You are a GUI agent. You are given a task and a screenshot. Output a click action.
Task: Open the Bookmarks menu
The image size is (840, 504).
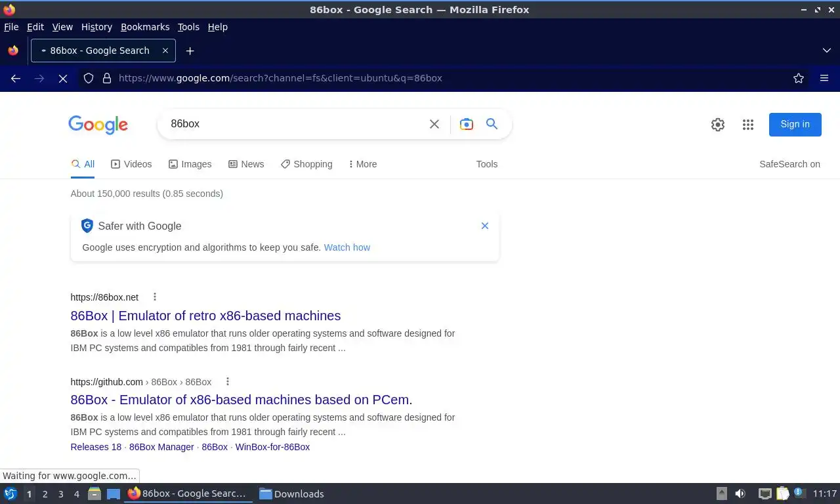(145, 27)
